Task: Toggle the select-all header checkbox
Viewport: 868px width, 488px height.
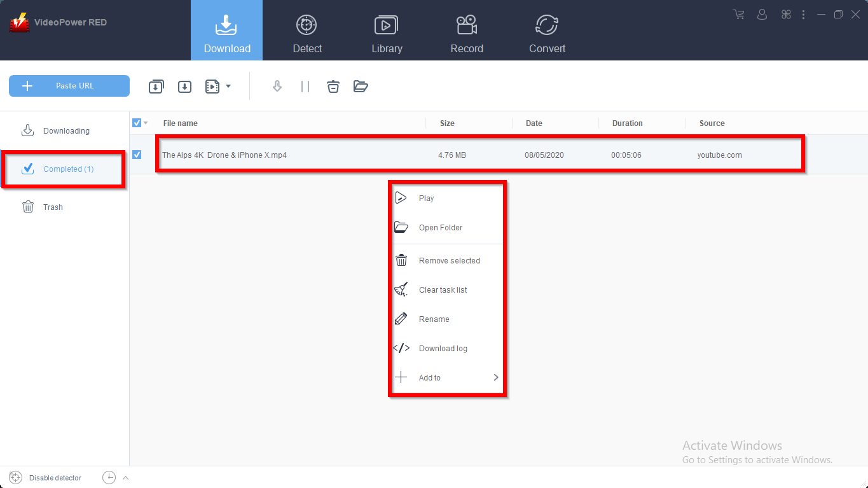Action: pyautogui.click(x=137, y=123)
